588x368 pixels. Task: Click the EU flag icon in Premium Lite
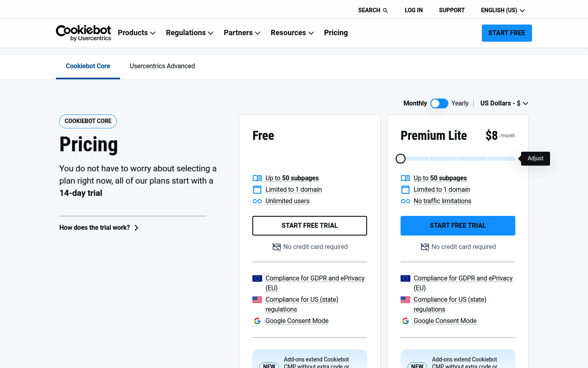405,278
